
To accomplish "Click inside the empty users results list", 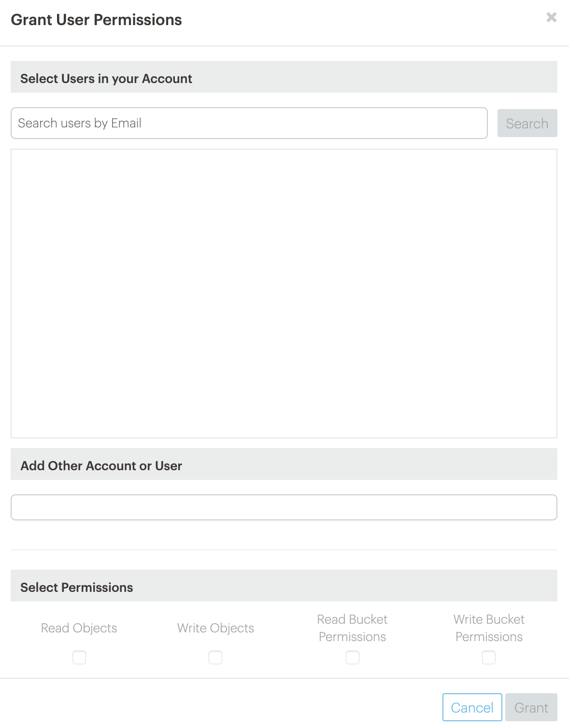I will tap(284, 293).
